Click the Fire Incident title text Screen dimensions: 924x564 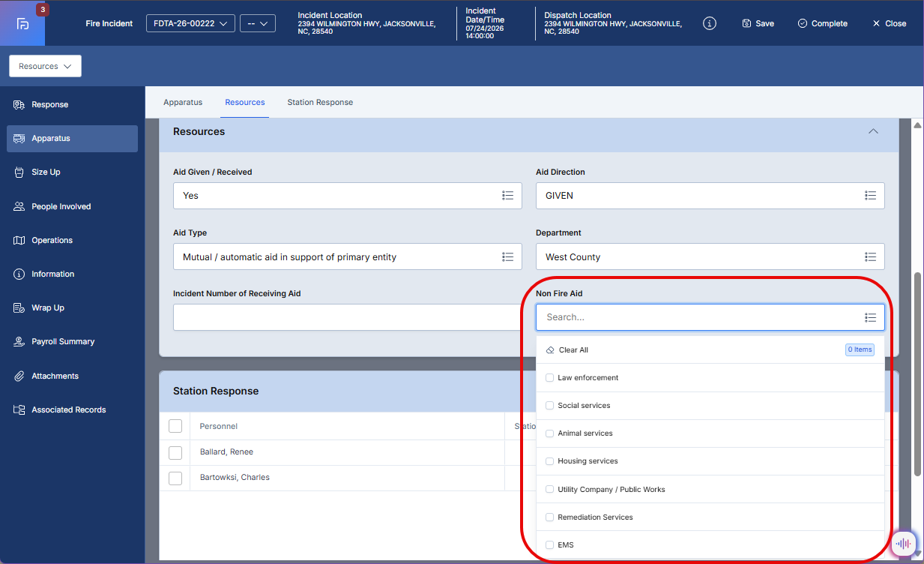109,23
